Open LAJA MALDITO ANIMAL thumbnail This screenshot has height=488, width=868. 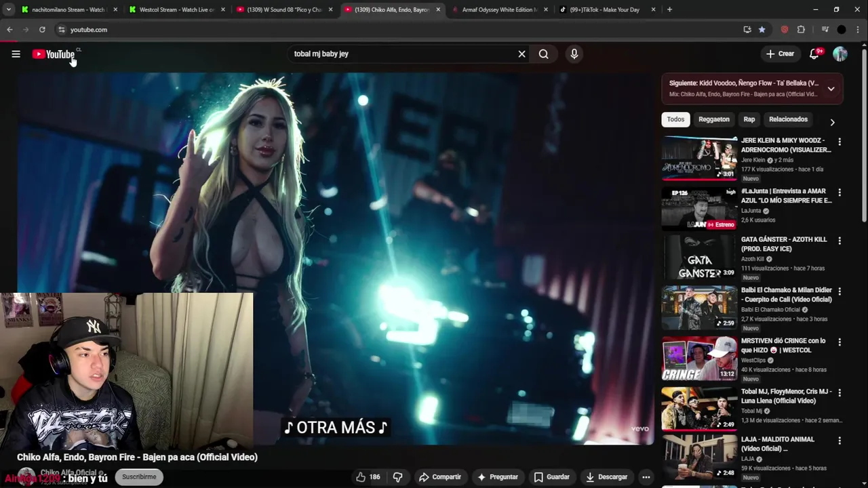point(699,457)
